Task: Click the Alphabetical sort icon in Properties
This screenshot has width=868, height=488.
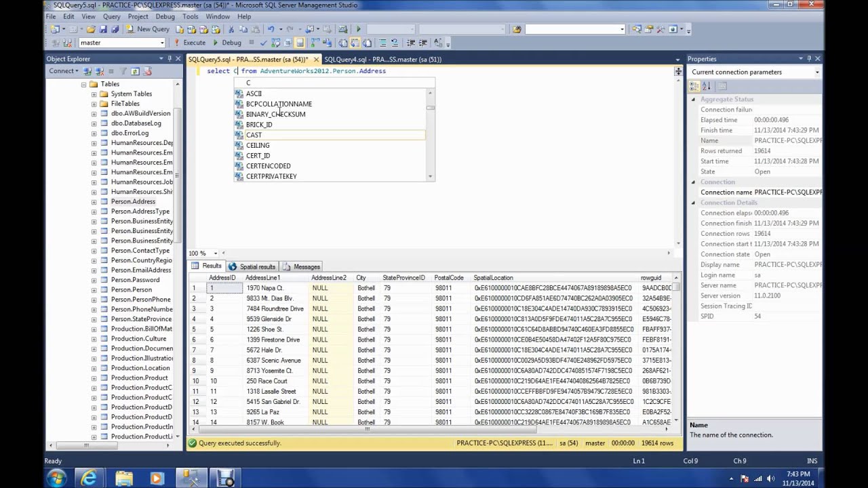Action: 707,86
